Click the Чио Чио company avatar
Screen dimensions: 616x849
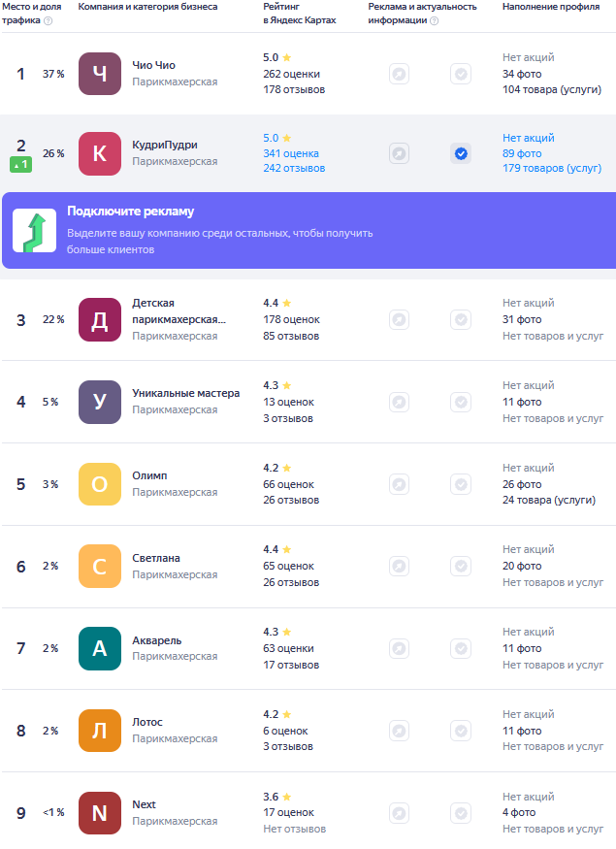[x=100, y=74]
